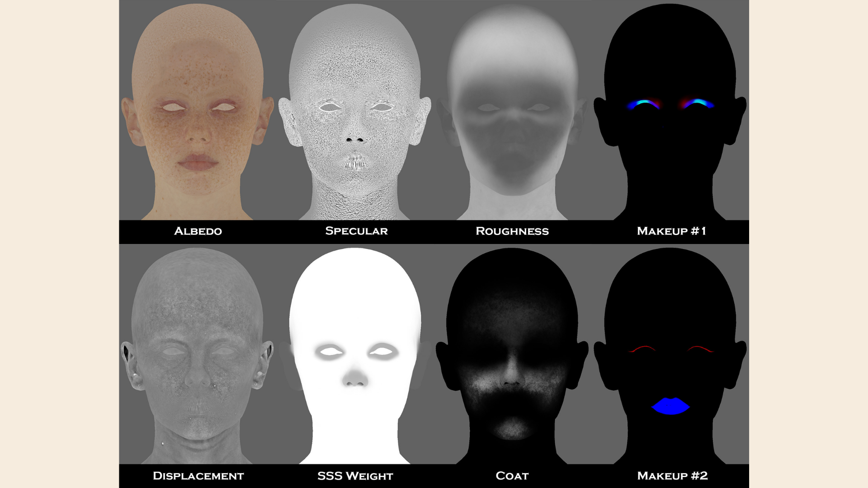Click the 'Albedo' caption text
This screenshot has width=868, height=488.
point(198,231)
